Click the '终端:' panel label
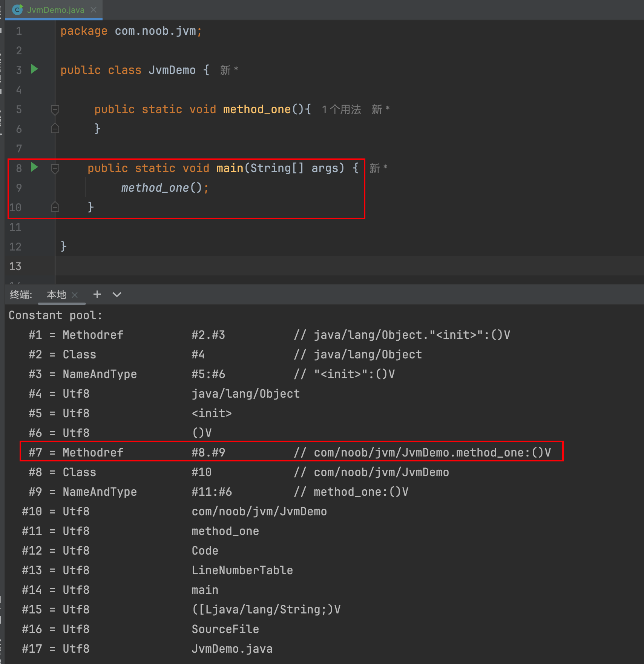This screenshot has height=664, width=644. [x=21, y=295]
